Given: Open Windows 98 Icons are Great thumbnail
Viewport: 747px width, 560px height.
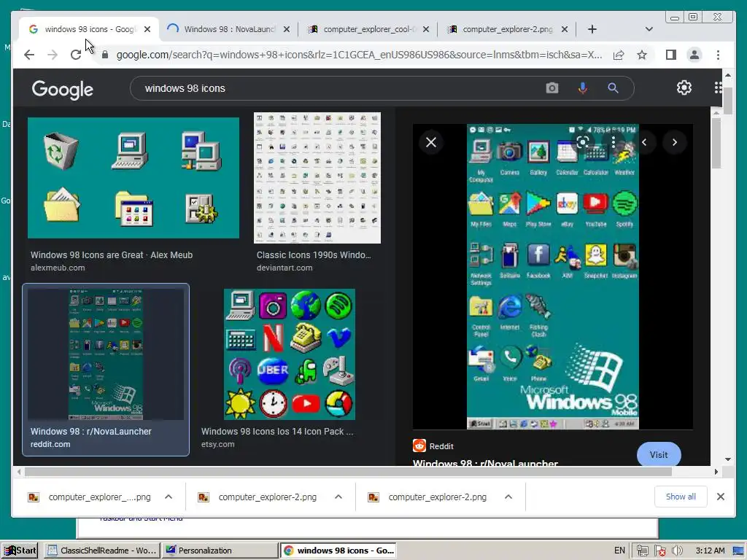Looking at the screenshot, I should coord(133,178).
